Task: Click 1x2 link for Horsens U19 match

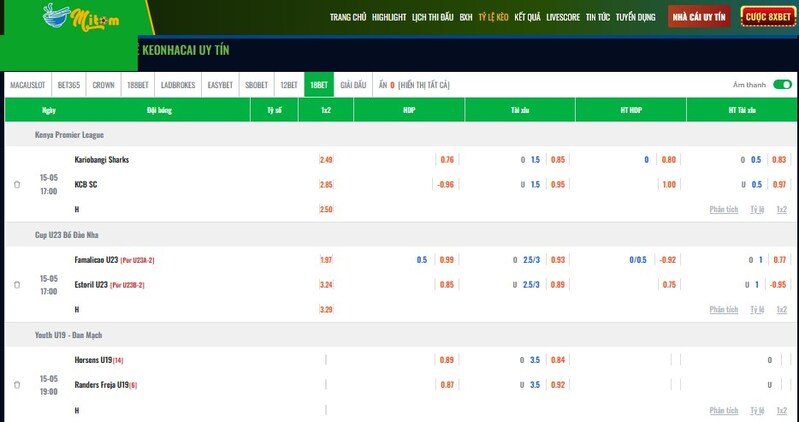Action: [x=781, y=410]
